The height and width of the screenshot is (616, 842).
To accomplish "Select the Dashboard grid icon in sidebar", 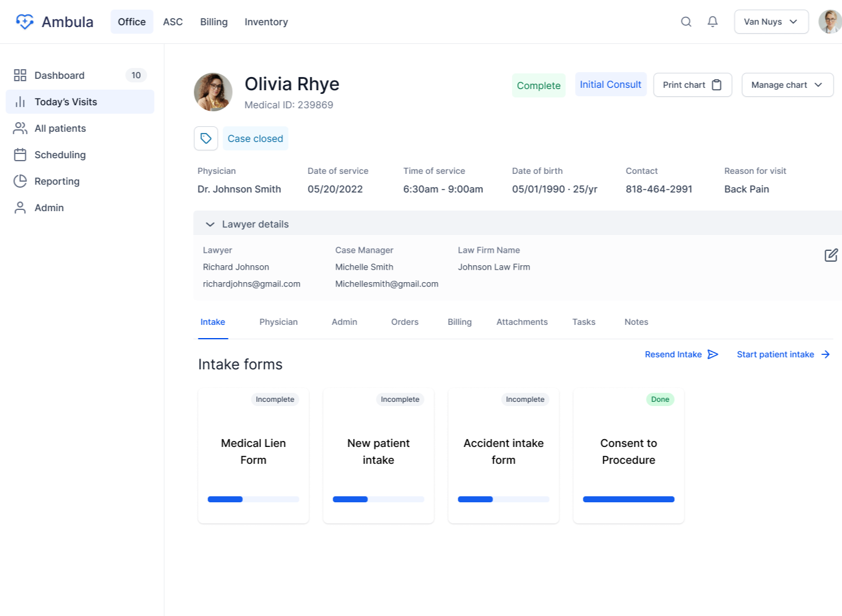I will pos(19,75).
